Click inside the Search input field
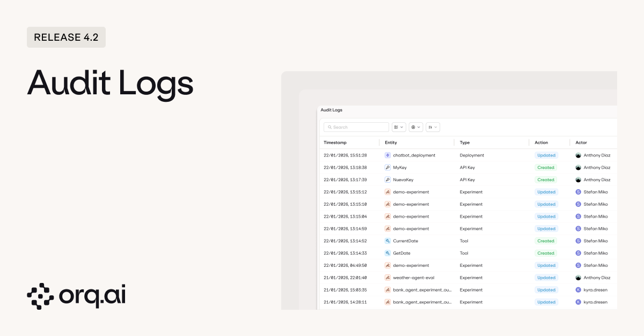The height and width of the screenshot is (336, 644). 357,127
